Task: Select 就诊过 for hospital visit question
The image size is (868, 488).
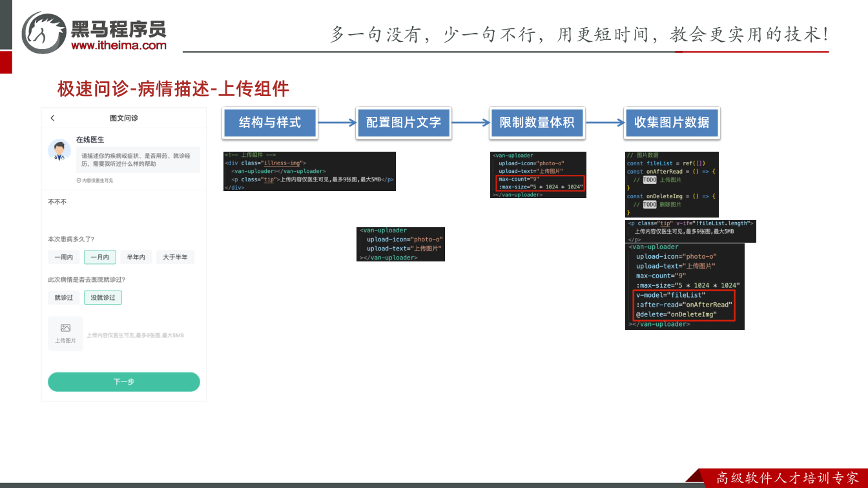Action: point(63,298)
